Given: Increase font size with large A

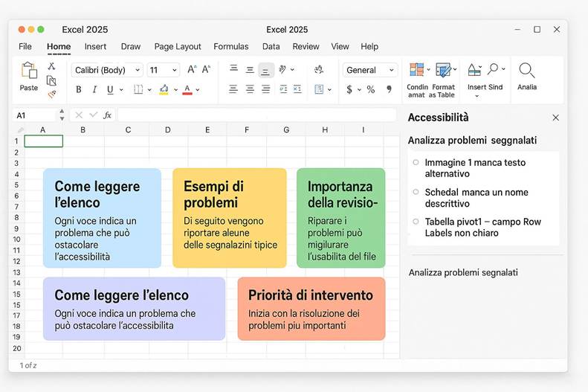Looking at the screenshot, I should click(x=192, y=69).
